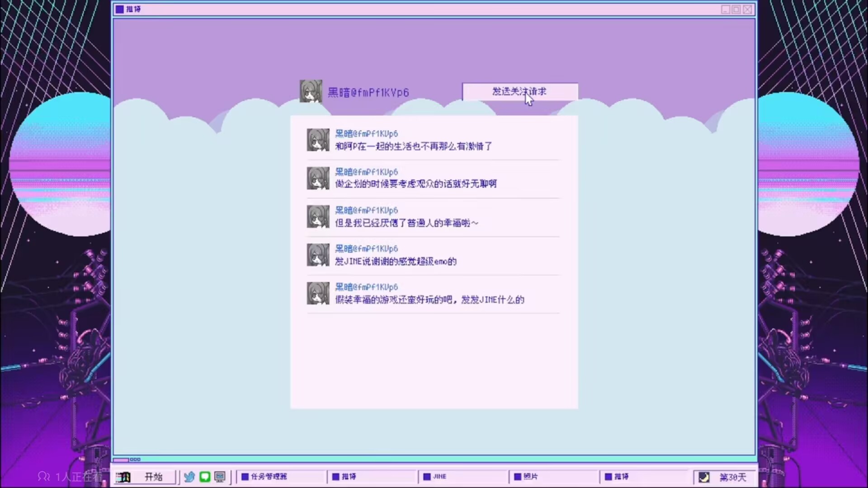Click the 第30天 day counter
Screen dimensions: 868x488
(x=733, y=477)
